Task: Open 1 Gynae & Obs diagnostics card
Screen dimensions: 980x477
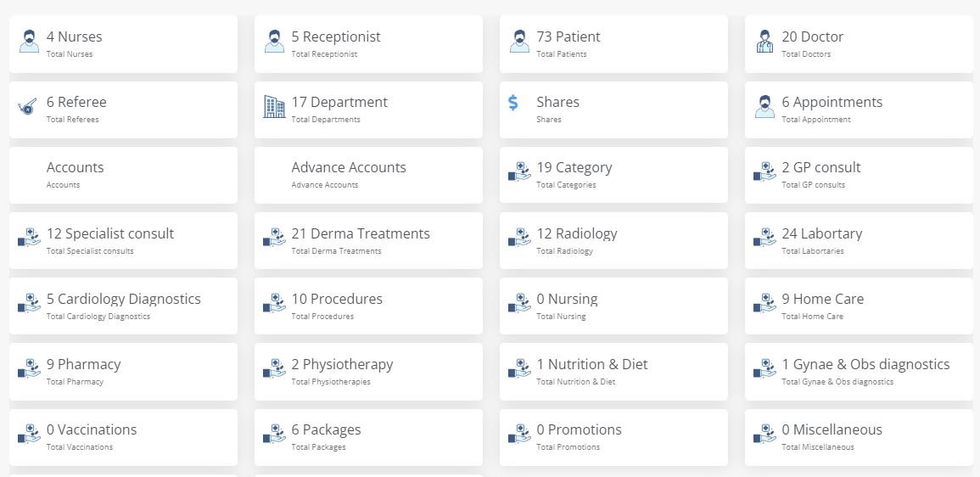Action: (x=859, y=372)
